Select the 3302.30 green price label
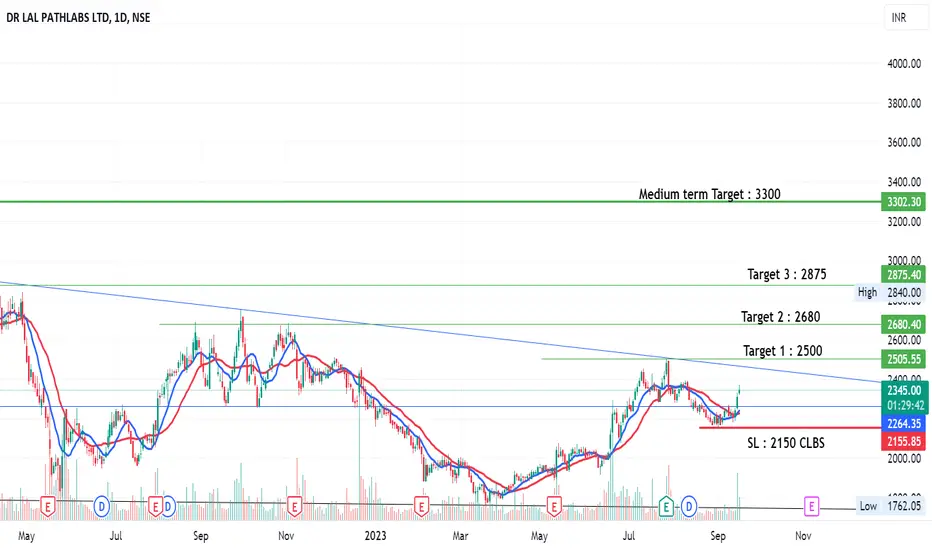 (x=903, y=202)
